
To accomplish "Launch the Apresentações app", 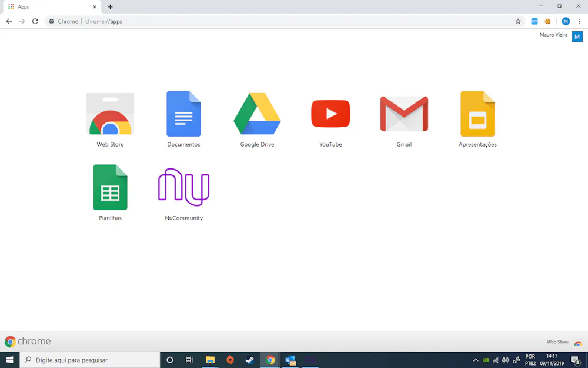I will 477,114.
